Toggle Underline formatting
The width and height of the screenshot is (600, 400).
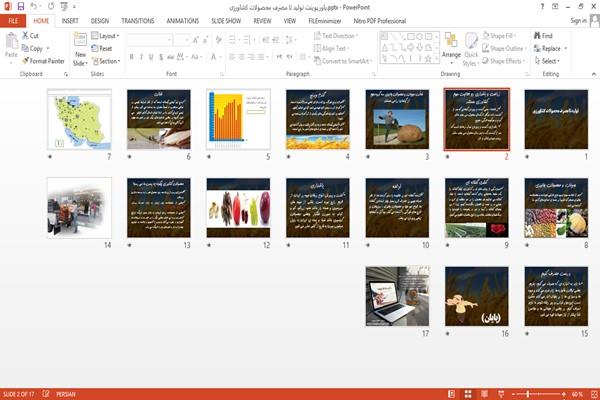151,57
